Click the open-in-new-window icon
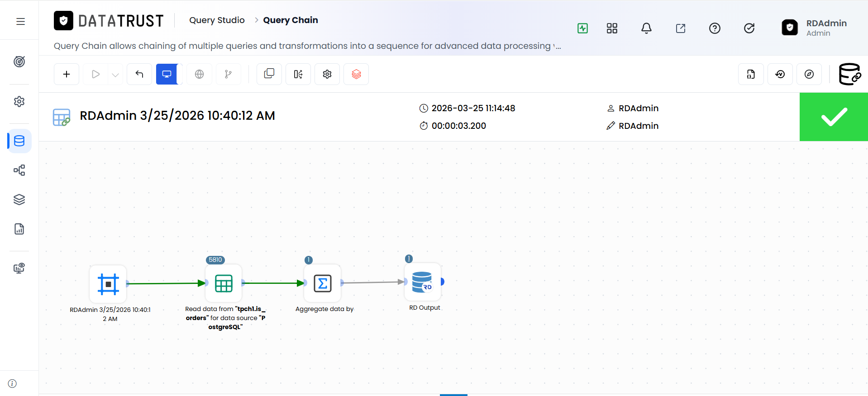The width and height of the screenshot is (868, 396). click(x=681, y=28)
